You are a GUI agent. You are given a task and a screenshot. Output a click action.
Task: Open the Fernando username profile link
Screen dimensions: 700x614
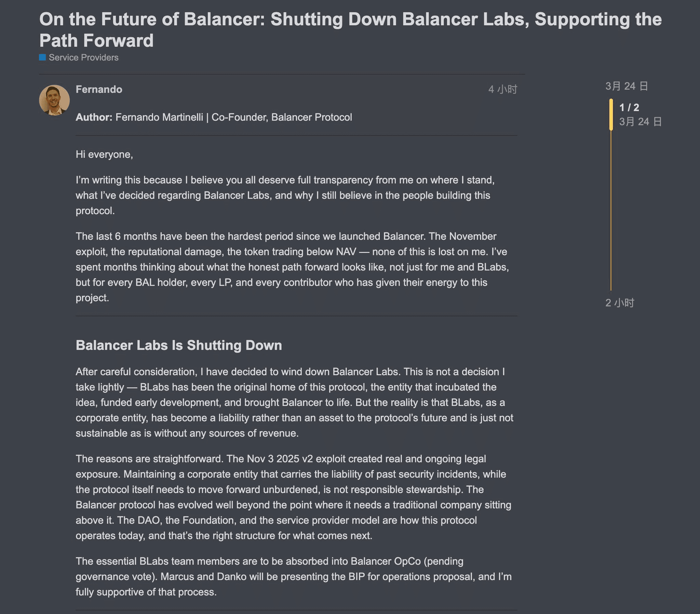[99, 90]
